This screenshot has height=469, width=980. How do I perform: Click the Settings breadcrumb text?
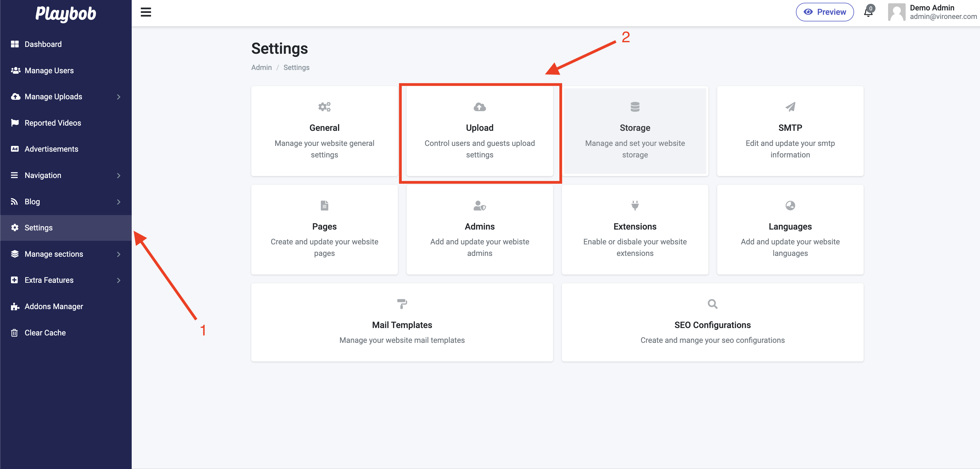[x=296, y=67]
